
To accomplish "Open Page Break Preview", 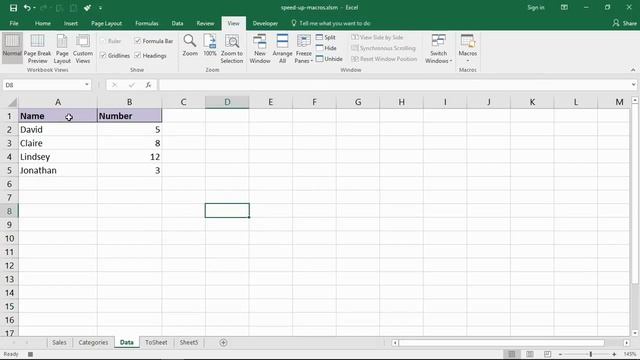I will click(38, 48).
